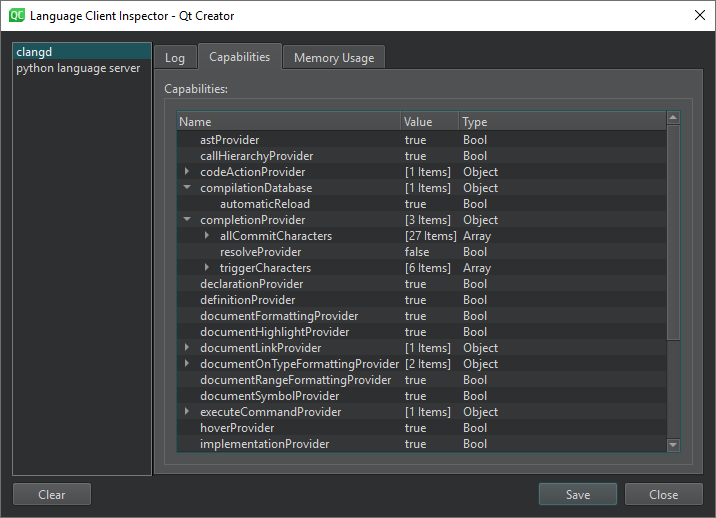Collapse the compilationDatabase node
The height and width of the screenshot is (518, 716).
[x=187, y=188]
